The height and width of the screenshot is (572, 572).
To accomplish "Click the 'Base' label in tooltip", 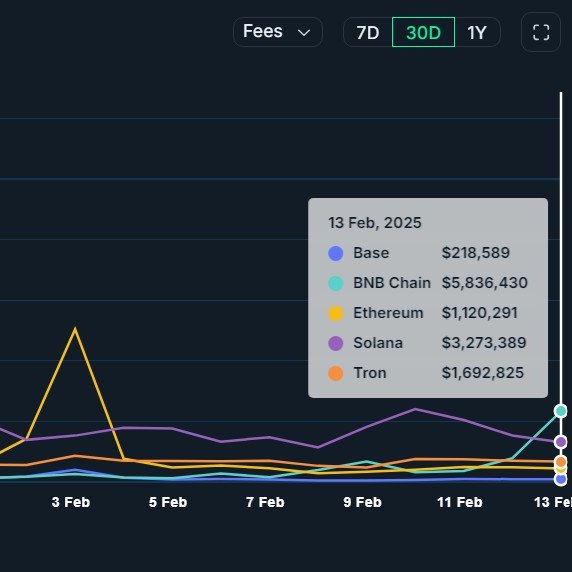I will tap(371, 253).
